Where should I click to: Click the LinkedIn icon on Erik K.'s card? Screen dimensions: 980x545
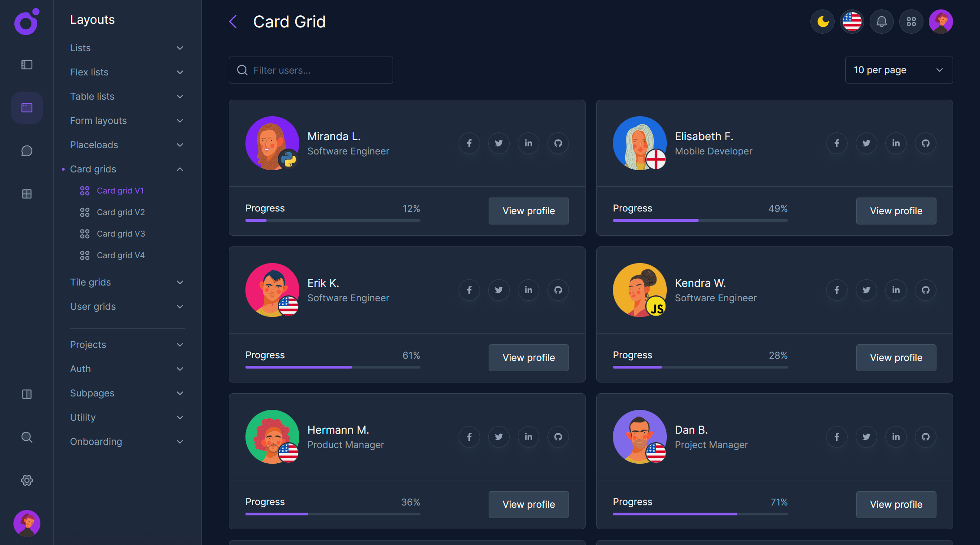coord(528,290)
